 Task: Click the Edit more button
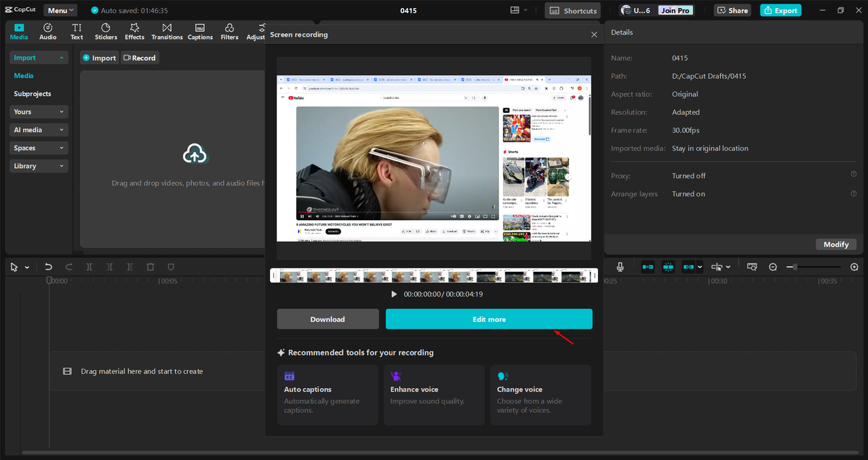click(x=488, y=318)
